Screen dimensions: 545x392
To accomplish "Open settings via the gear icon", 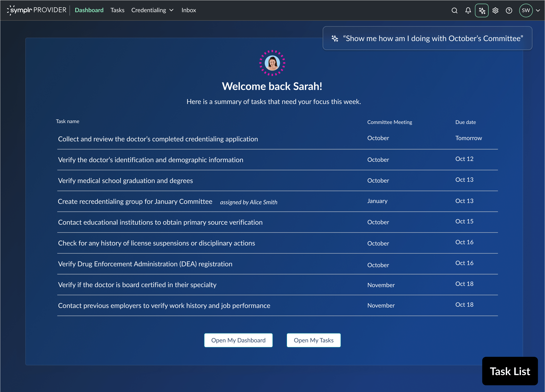I will click(495, 10).
